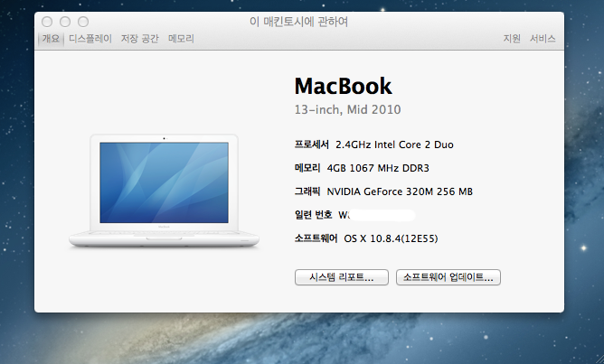Close the About This Mac window
The image size is (604, 364).
click(x=46, y=21)
